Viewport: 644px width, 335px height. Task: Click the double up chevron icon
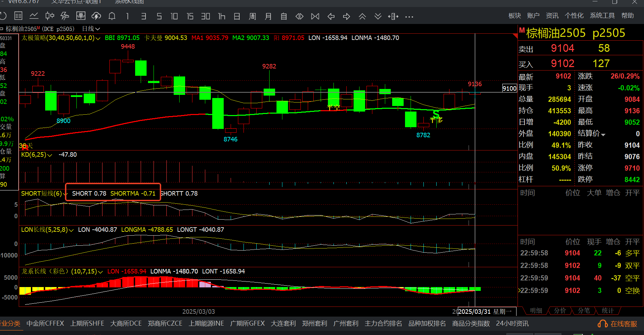[x=362, y=16]
